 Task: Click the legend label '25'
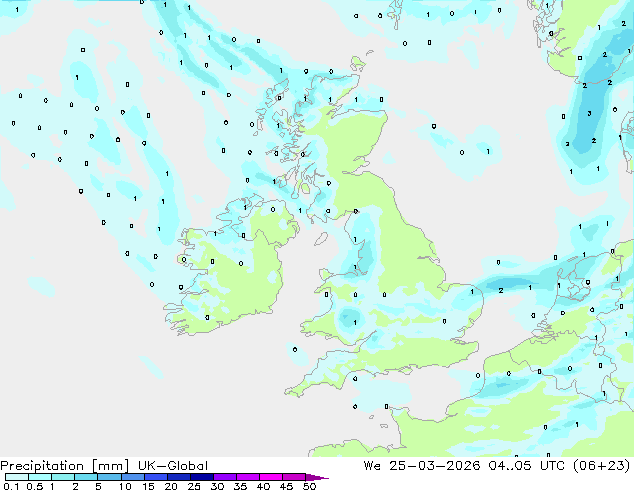click(x=194, y=486)
